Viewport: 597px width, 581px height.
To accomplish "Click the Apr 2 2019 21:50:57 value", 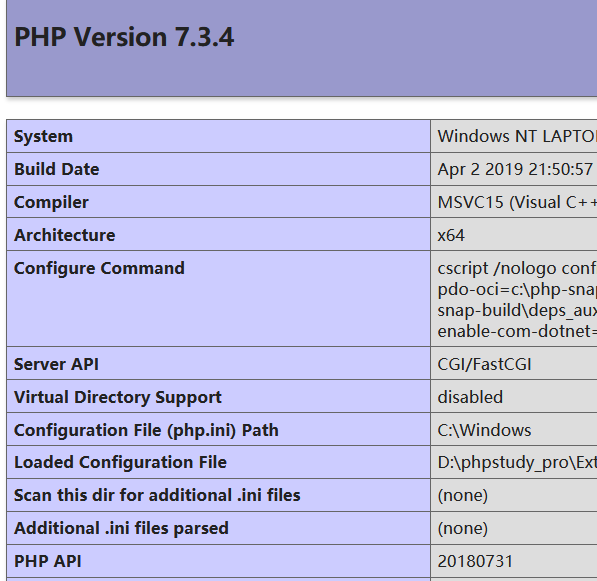I will 515,169.
